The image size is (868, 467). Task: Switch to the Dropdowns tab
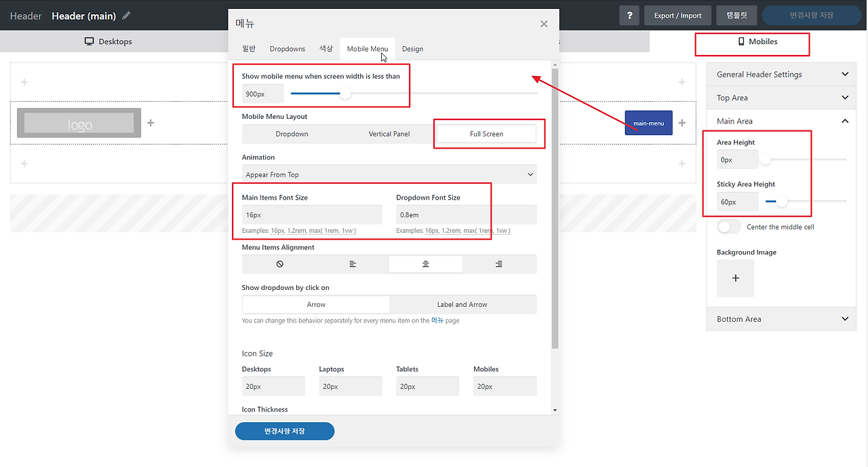click(288, 49)
